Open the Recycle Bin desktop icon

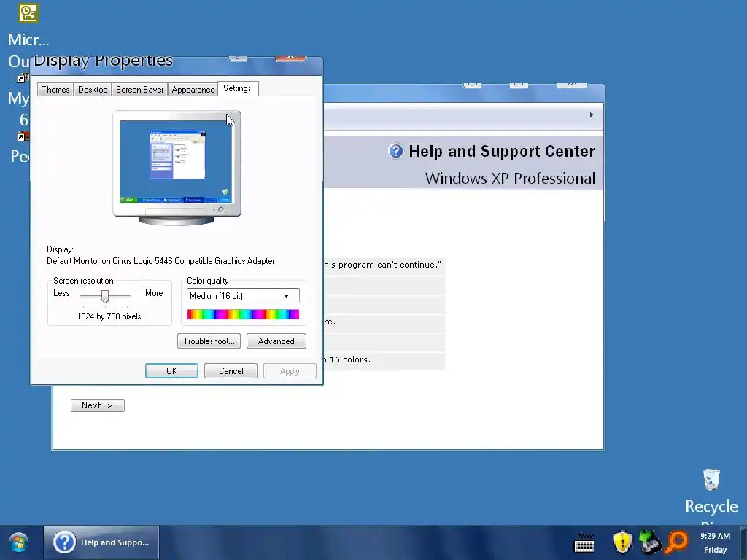[711, 492]
